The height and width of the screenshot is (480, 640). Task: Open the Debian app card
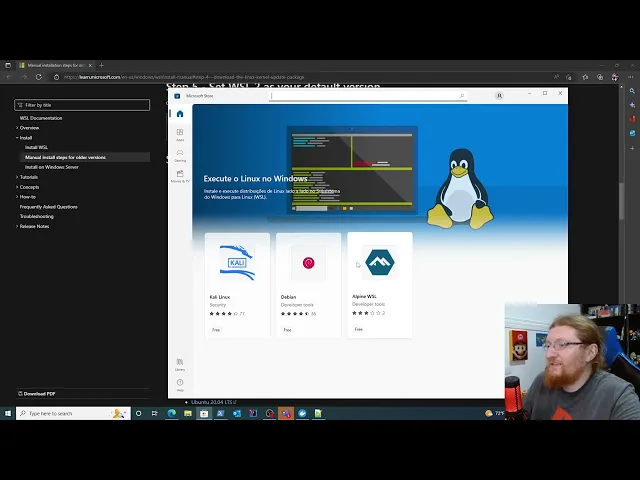[309, 285]
